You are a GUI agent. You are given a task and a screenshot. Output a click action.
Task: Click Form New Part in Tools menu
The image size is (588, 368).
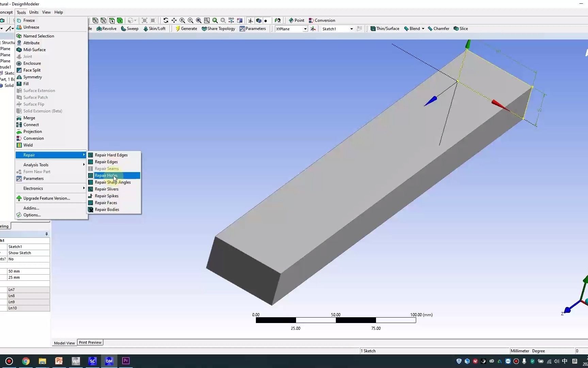click(36, 171)
